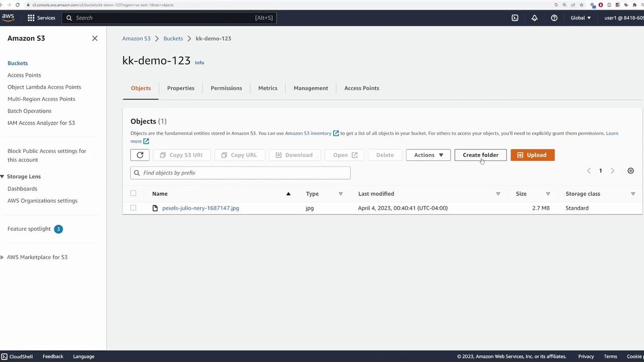Click the search magnifier icon in top bar
The image size is (644, 362).
[x=69, y=18]
